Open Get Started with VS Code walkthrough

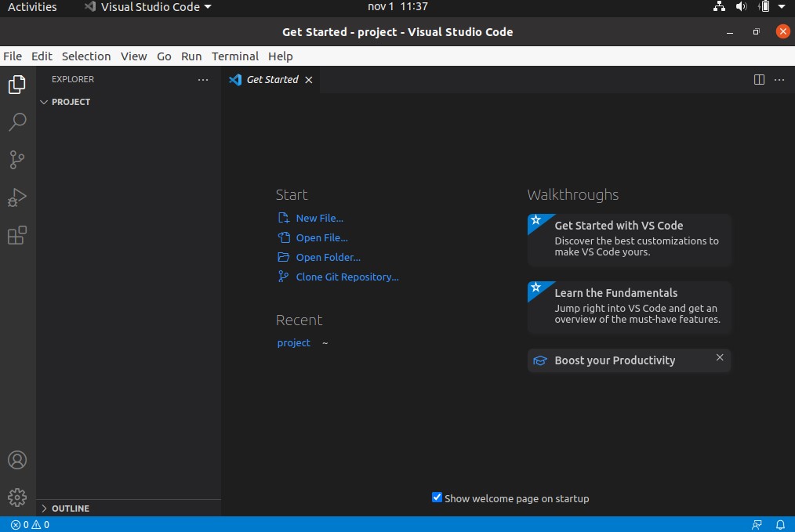click(630, 239)
